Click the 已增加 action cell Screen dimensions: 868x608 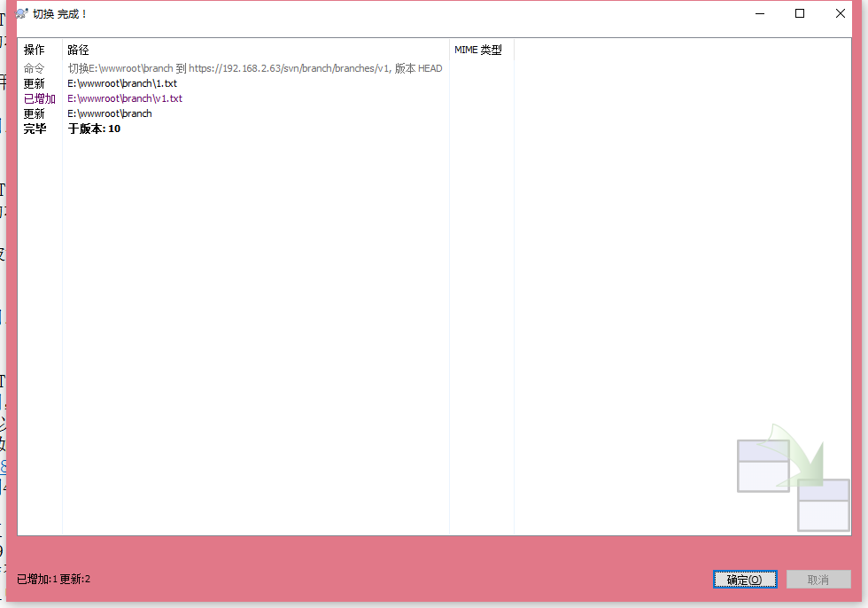point(40,98)
